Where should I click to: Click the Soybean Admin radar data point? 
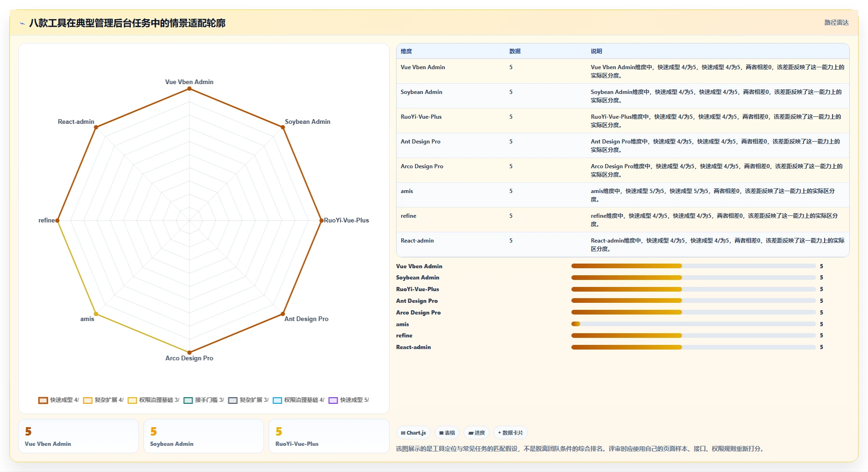(283, 127)
